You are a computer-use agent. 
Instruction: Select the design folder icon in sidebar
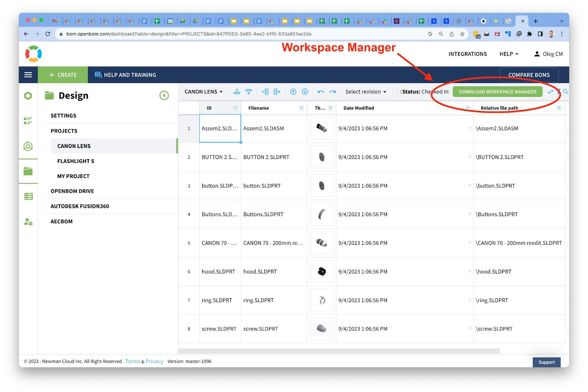(28, 171)
